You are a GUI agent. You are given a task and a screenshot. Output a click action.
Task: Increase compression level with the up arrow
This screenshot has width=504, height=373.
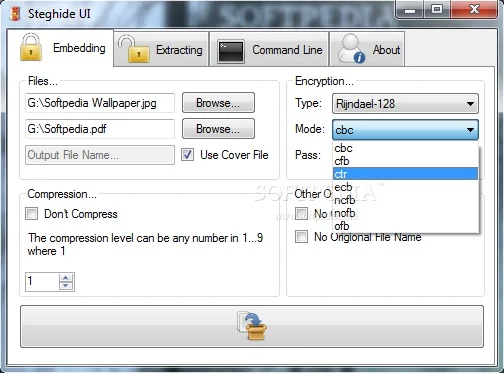pos(66,278)
